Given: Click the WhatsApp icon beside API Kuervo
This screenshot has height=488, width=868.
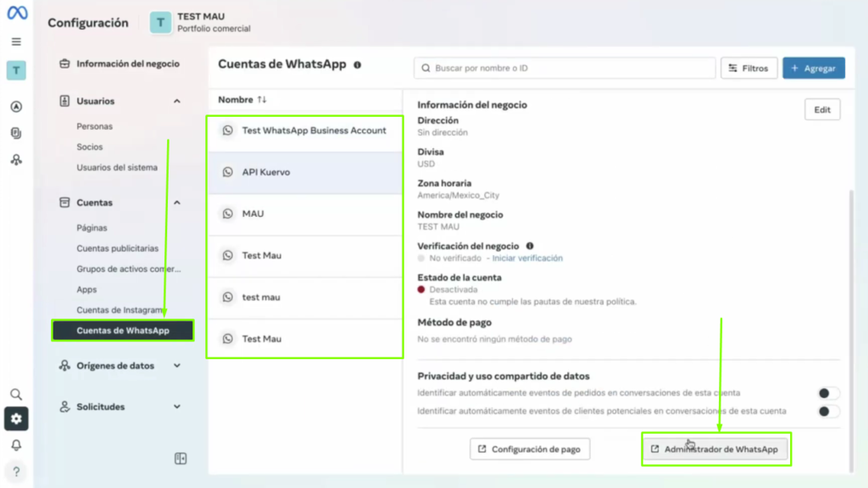Looking at the screenshot, I should [x=227, y=172].
